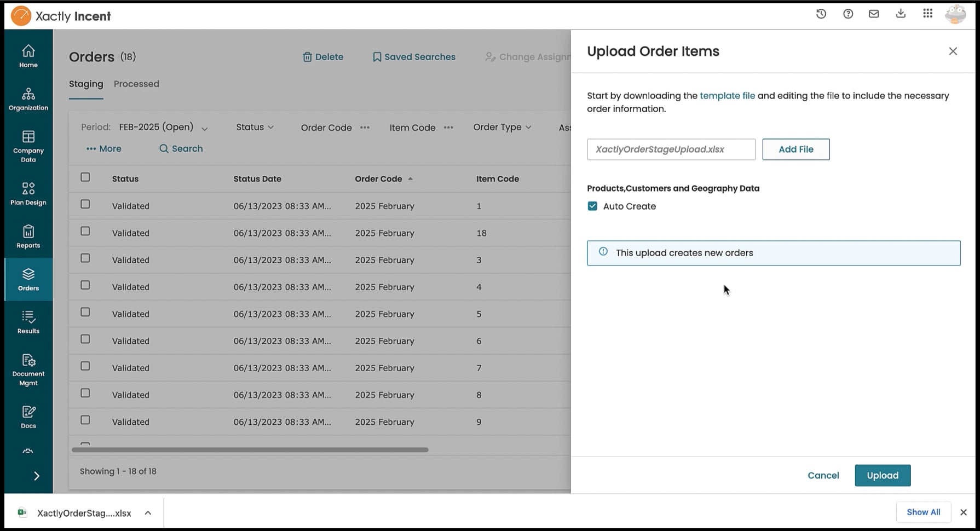Click the downloads tray icon in header
The image size is (980, 531).
click(901, 14)
